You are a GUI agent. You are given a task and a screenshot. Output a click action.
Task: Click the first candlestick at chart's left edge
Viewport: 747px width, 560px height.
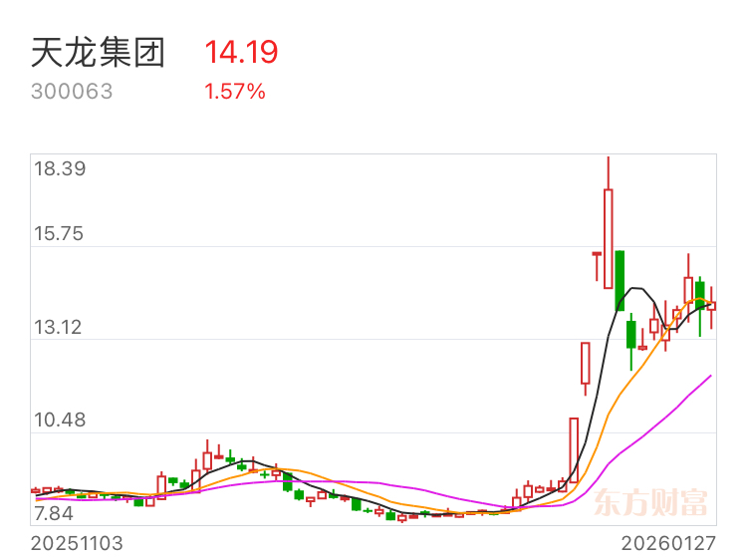[36, 490]
